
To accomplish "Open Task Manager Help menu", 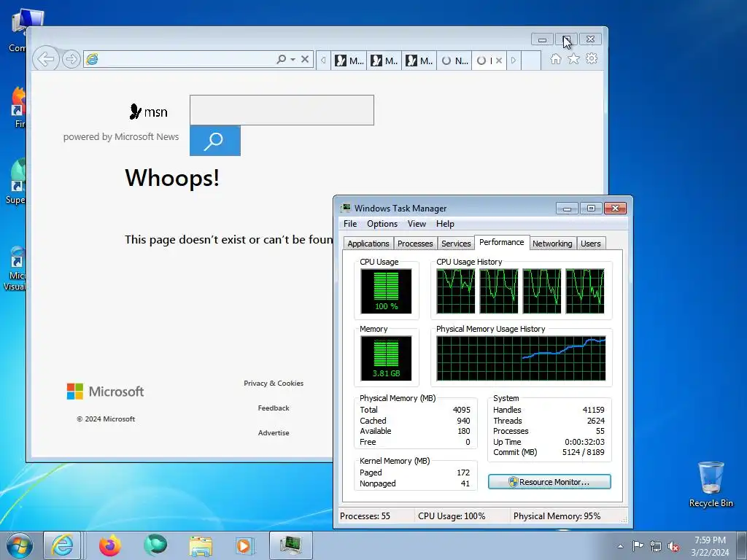I will pos(445,224).
